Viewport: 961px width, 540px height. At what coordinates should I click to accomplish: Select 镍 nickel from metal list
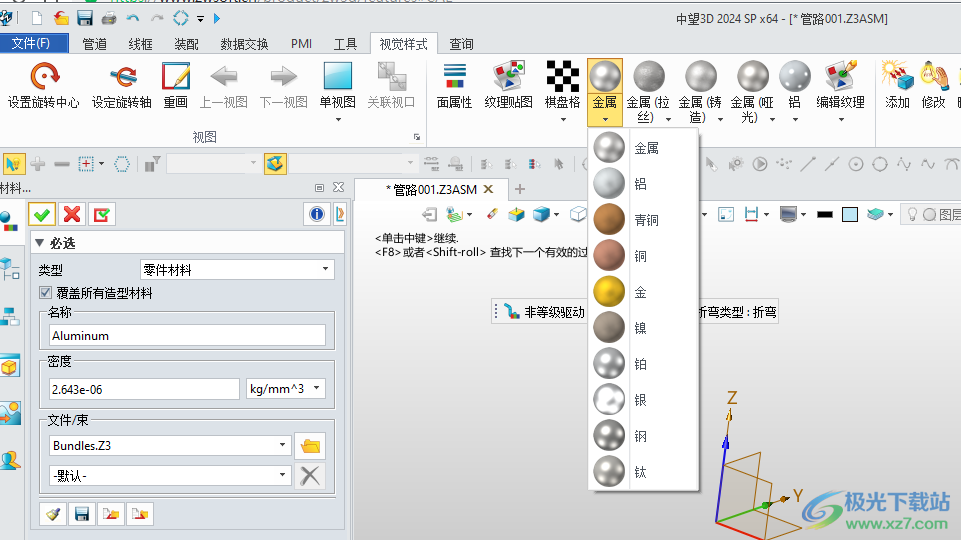644,328
